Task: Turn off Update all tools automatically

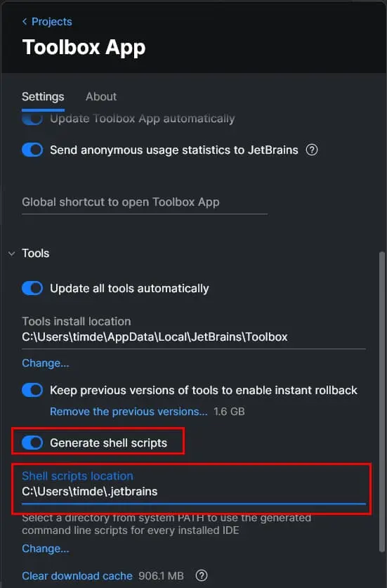Action: [x=32, y=288]
